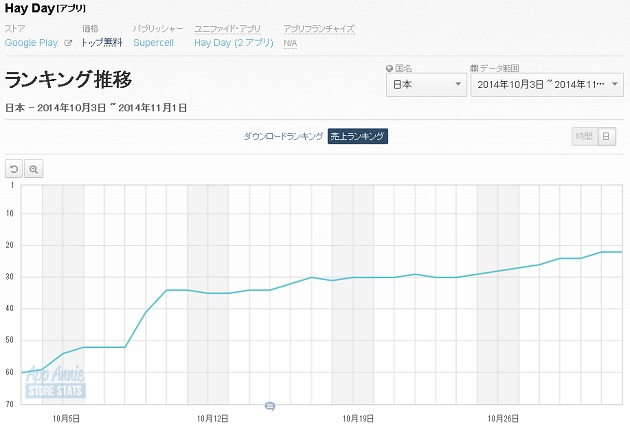Viewport: 630px width, 425px height.
Task: Open the external link icon beside Google Play
Action: [x=68, y=43]
